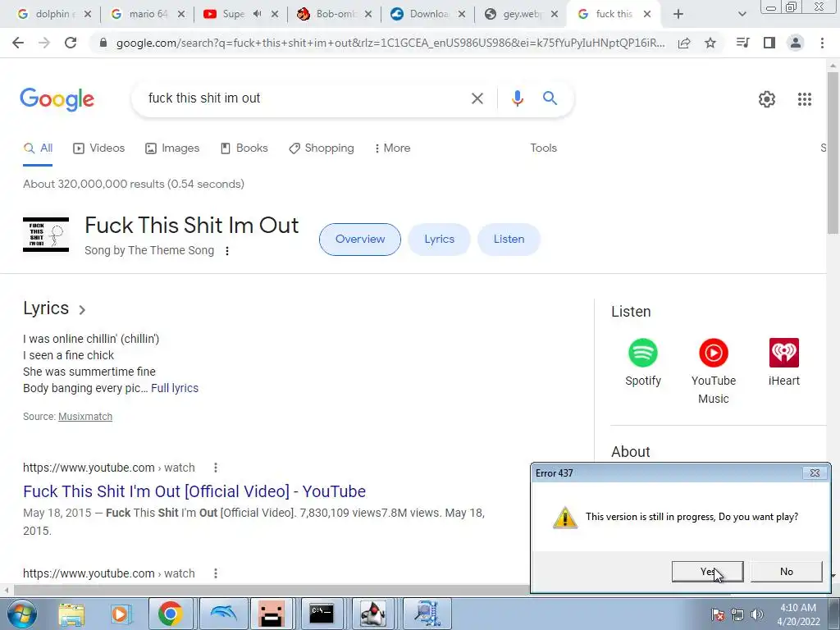Open the Command Prompt taskbar icon
Image resolution: width=840 pixels, height=630 pixels.
322,614
